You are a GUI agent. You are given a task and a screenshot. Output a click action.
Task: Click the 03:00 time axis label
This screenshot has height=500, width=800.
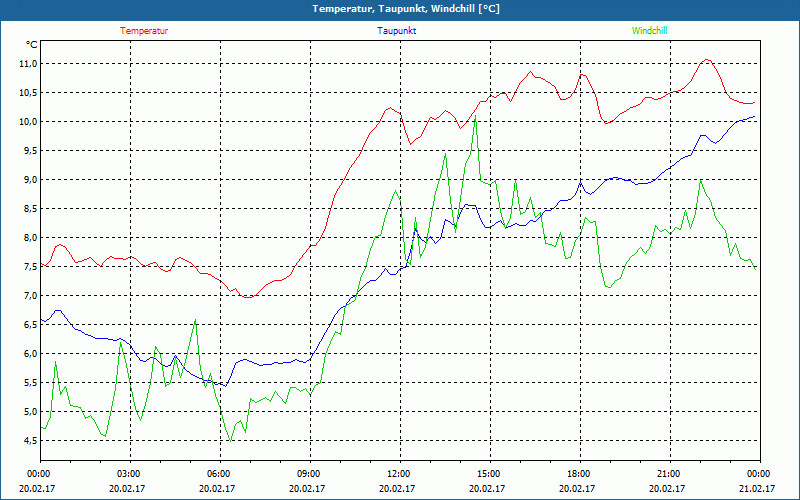(x=131, y=474)
